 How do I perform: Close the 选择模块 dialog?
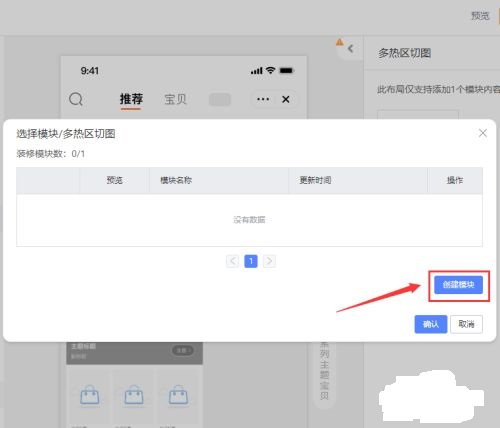pyautogui.click(x=482, y=133)
